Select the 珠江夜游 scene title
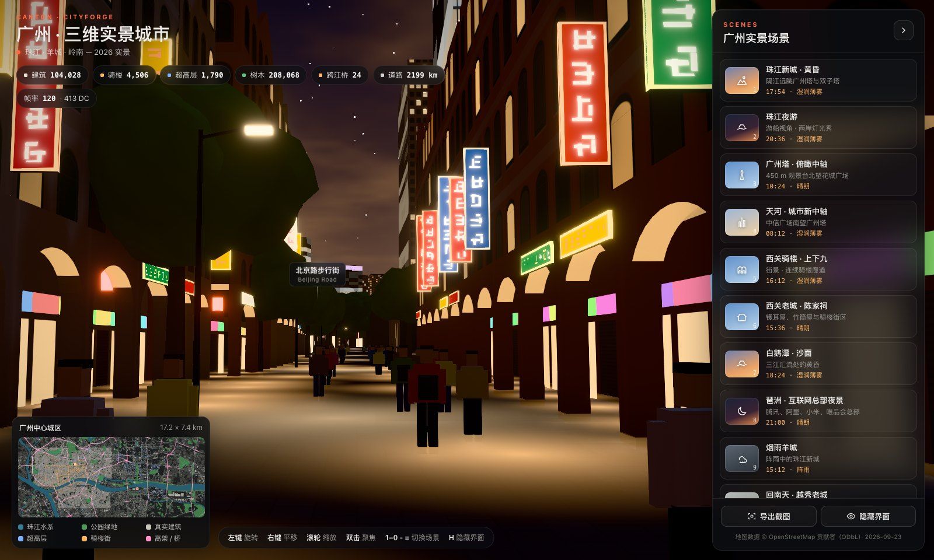 tap(782, 117)
